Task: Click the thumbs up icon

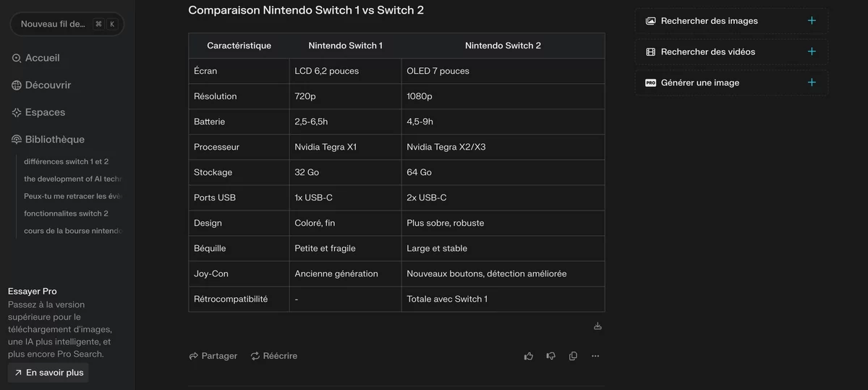Action: [529, 356]
